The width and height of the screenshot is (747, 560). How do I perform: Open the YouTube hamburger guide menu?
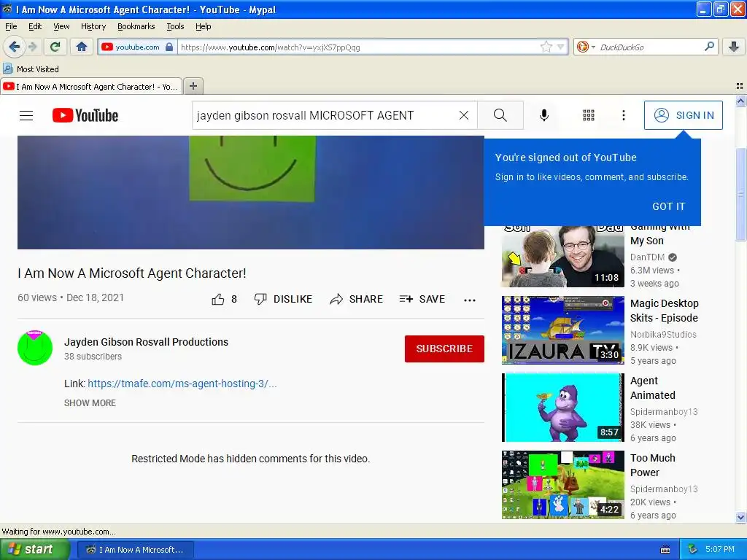point(26,115)
